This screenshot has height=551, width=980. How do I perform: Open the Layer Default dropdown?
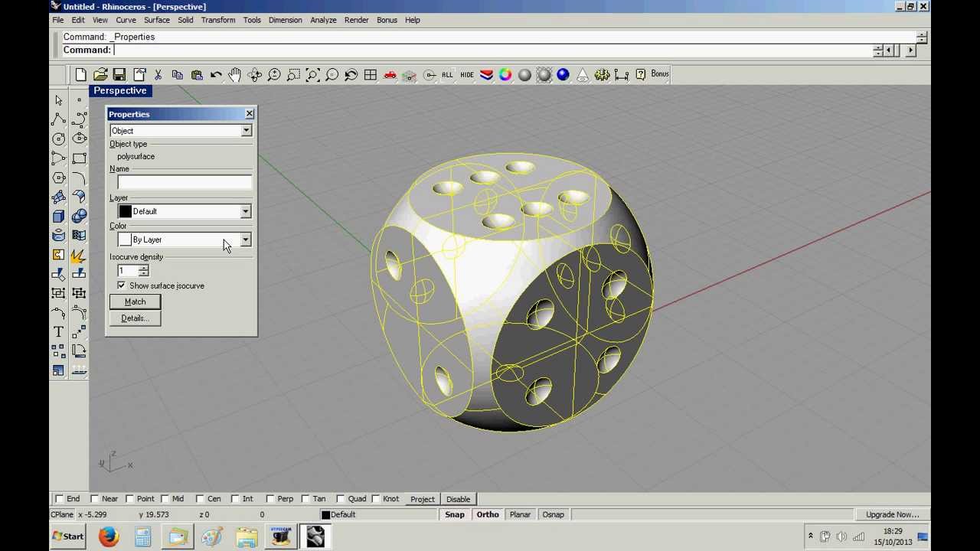click(x=245, y=211)
